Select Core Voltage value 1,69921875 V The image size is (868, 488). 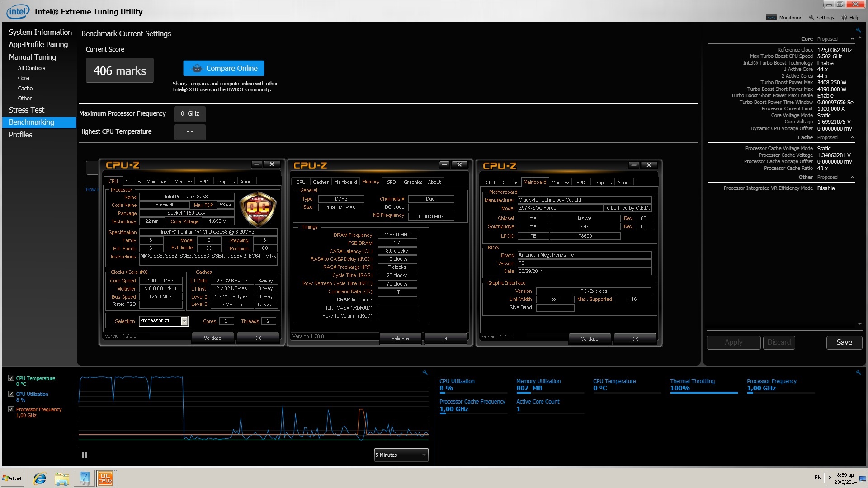(x=834, y=122)
